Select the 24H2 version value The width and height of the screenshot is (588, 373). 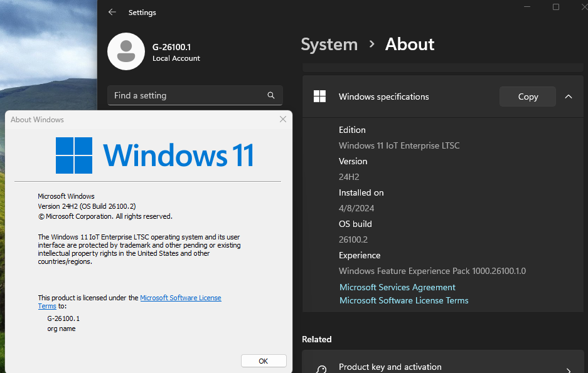(x=349, y=177)
